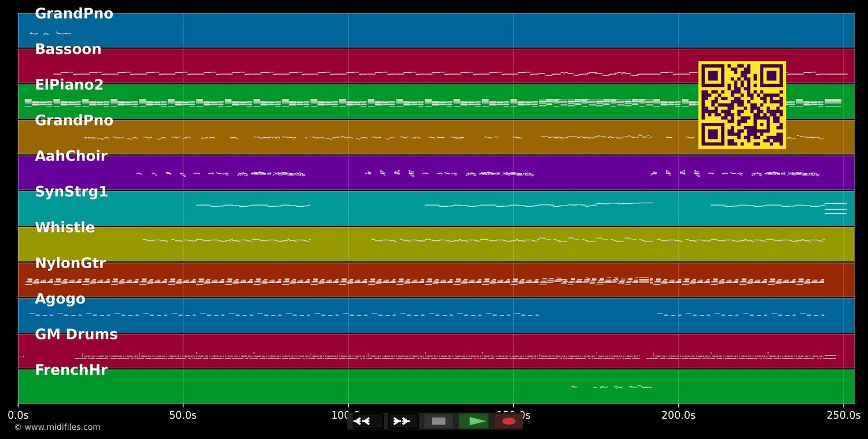This screenshot has width=868, height=439.
Task: Click the red record button
Action: click(x=509, y=421)
